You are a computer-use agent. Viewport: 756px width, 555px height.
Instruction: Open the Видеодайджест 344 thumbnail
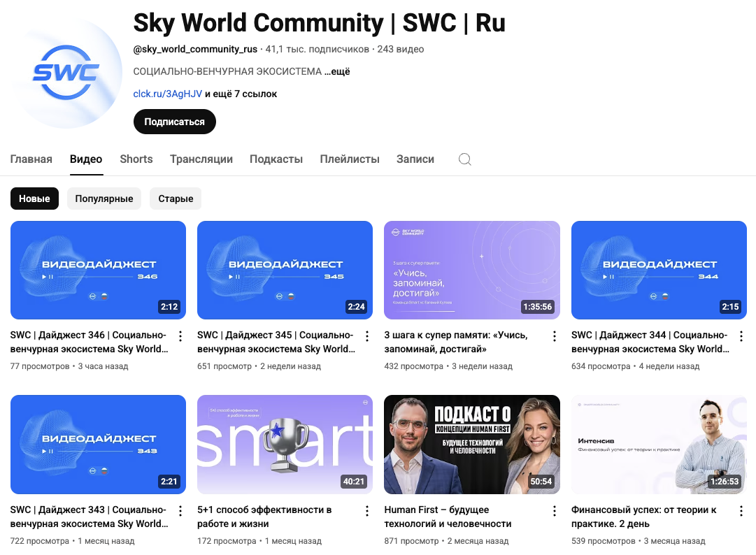tap(659, 271)
